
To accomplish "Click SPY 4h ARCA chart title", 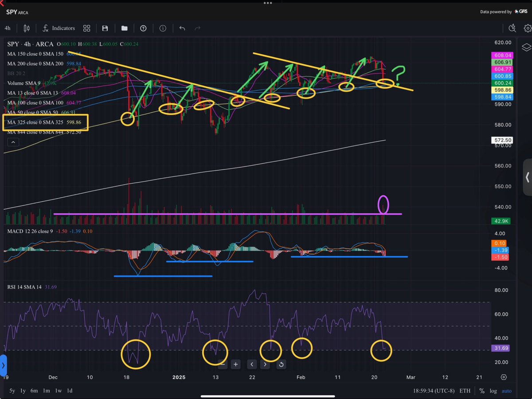I will (x=30, y=44).
